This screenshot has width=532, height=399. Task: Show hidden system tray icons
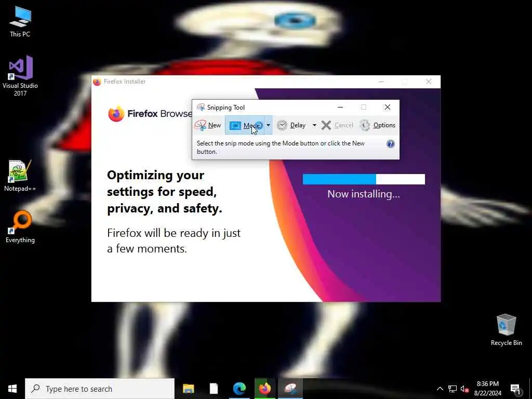(440, 389)
